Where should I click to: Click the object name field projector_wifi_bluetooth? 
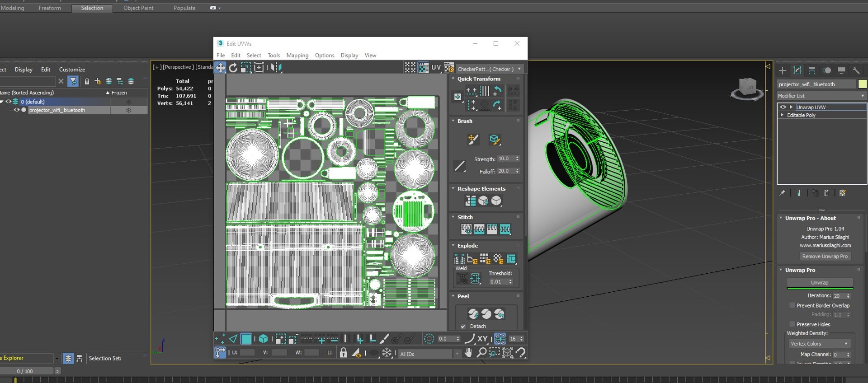click(x=816, y=84)
